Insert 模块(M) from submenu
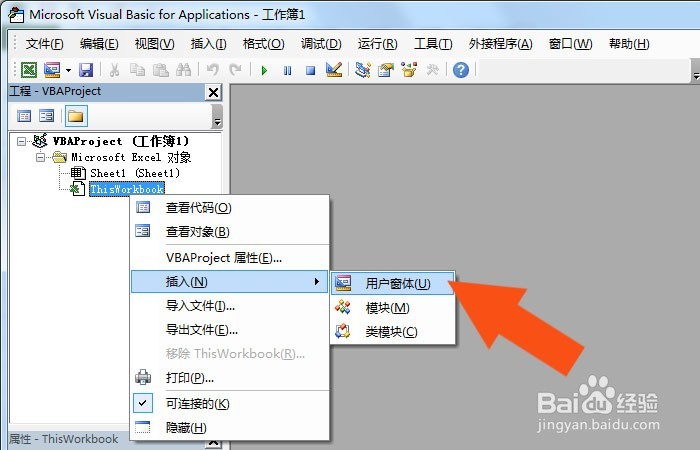Screen dimensions: 700x450 392,308
